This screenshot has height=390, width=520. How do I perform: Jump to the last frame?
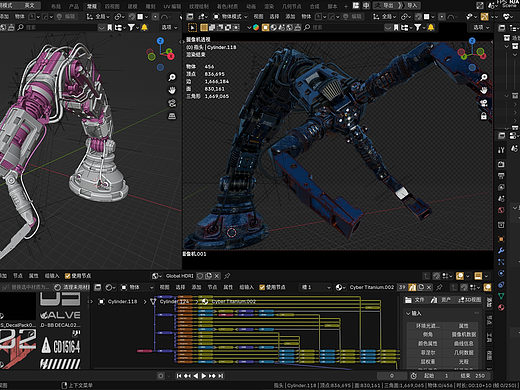coord(221,376)
